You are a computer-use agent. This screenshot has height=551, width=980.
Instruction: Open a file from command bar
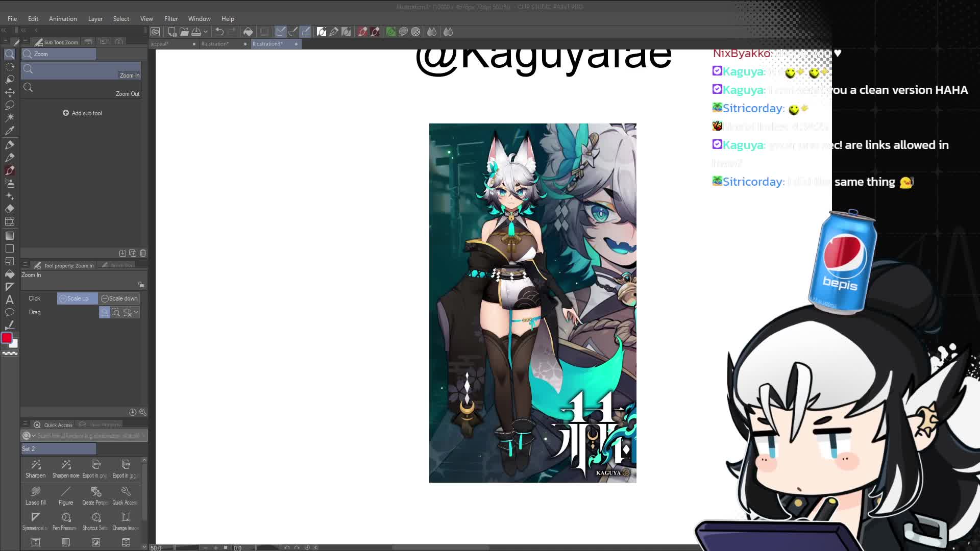pos(184,32)
